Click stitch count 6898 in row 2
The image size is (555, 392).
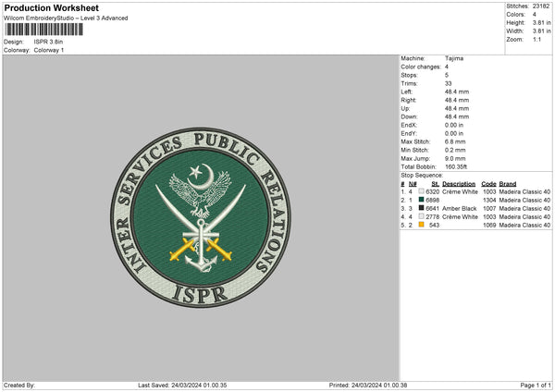point(433,200)
